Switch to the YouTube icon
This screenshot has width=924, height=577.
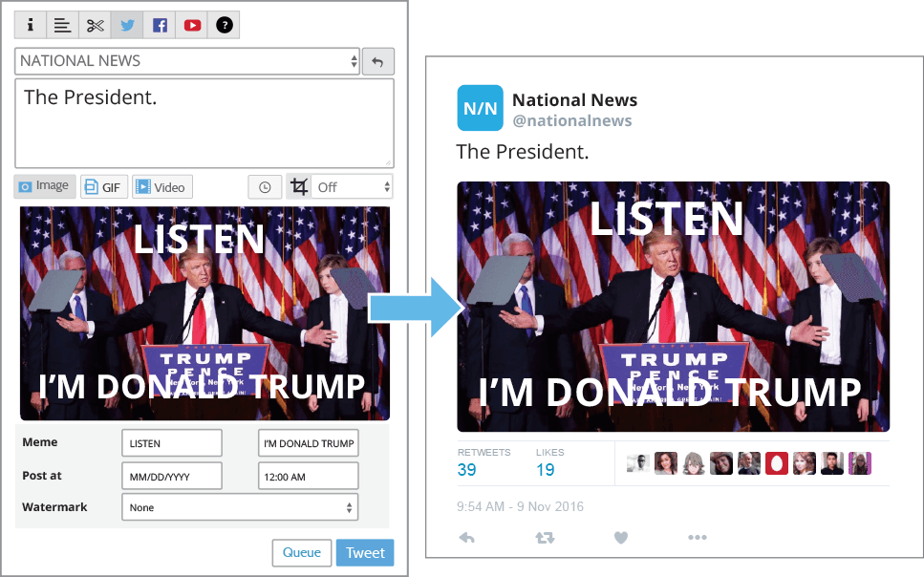point(192,25)
